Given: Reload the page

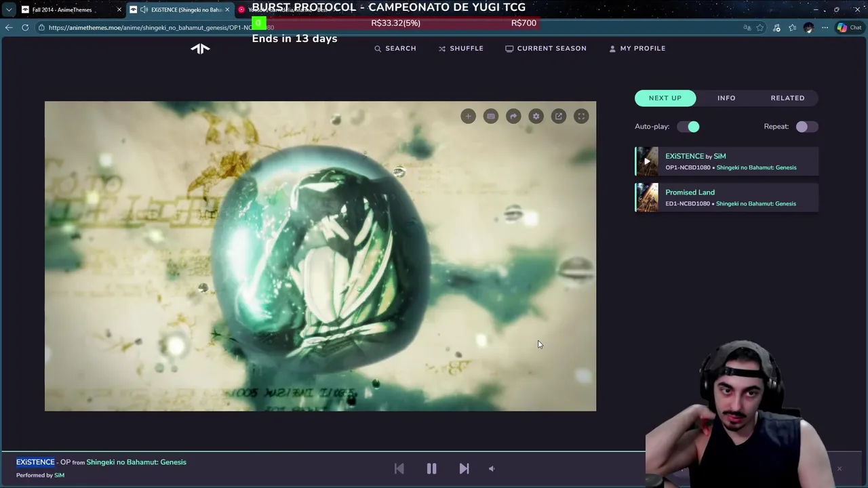Looking at the screenshot, I should (25, 28).
